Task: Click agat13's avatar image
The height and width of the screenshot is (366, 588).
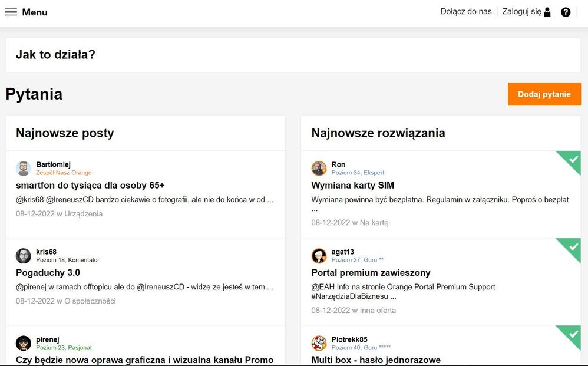Action: [x=319, y=256]
